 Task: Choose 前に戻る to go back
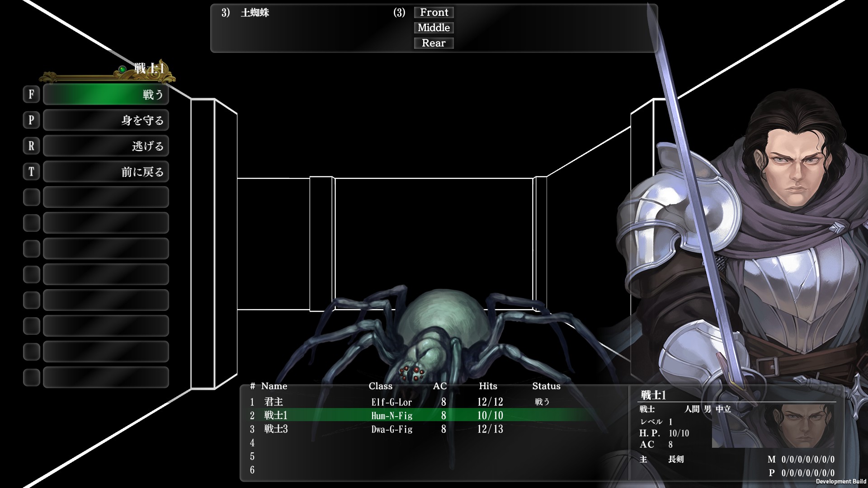pos(106,172)
